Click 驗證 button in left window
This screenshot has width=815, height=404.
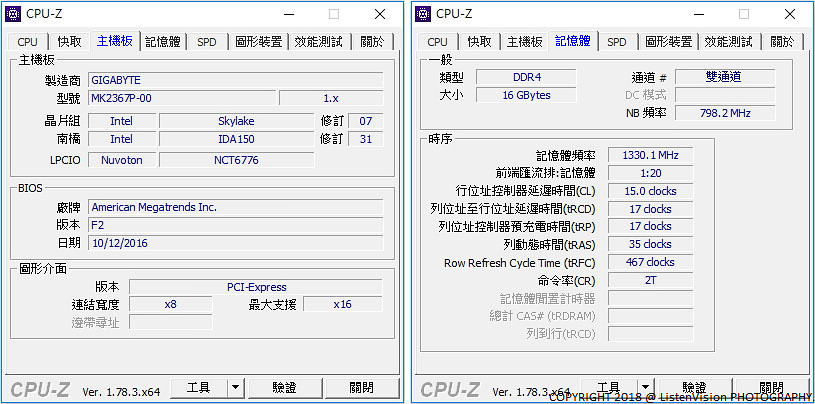point(285,388)
